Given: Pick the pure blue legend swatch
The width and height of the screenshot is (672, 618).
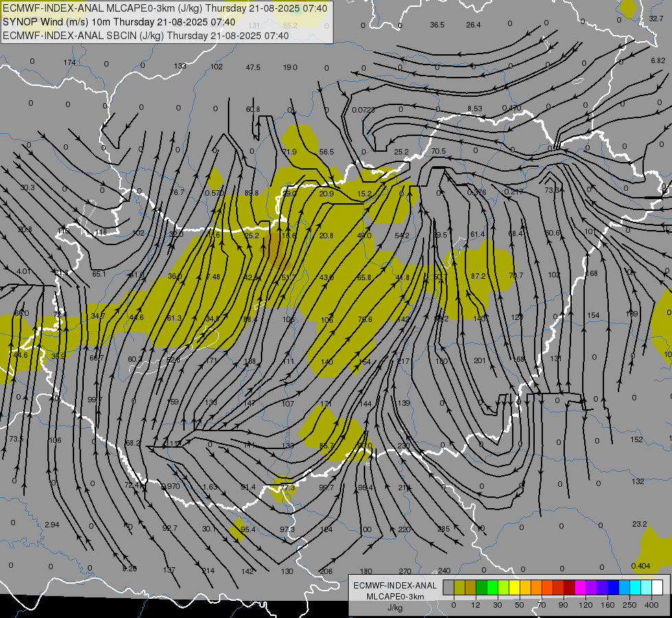Looking at the screenshot, I should tap(613, 588).
